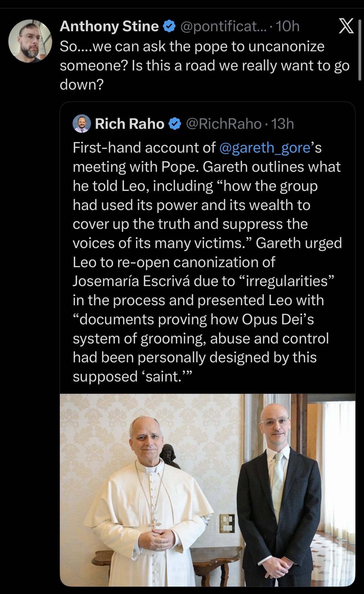Click Rich Raho's verified checkmark badge
Image resolution: width=364 pixels, height=594 pixels.
(175, 124)
